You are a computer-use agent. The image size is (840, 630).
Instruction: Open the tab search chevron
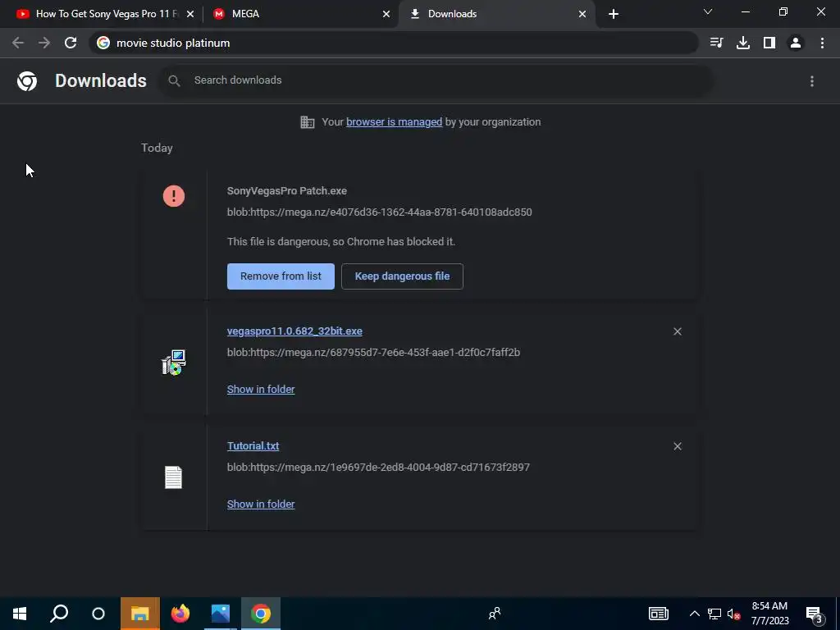(708, 11)
